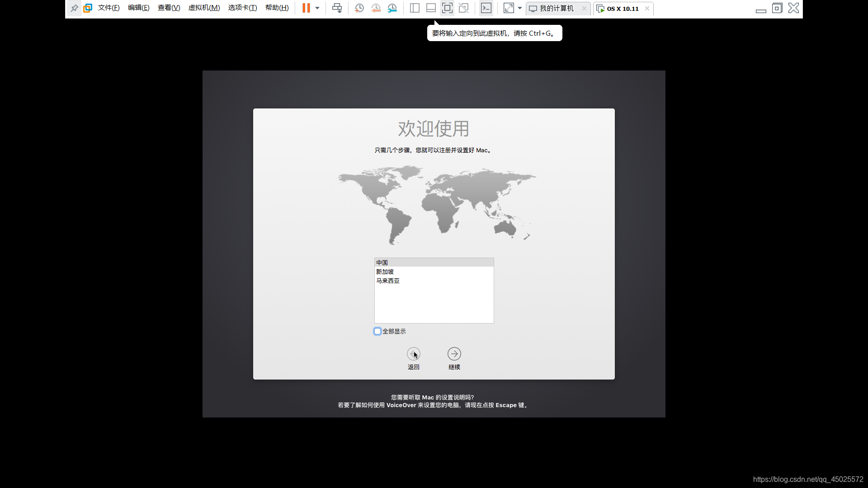The image size is (868, 488).
Task: Expand the pause button dropdown arrow
Action: pos(317,8)
